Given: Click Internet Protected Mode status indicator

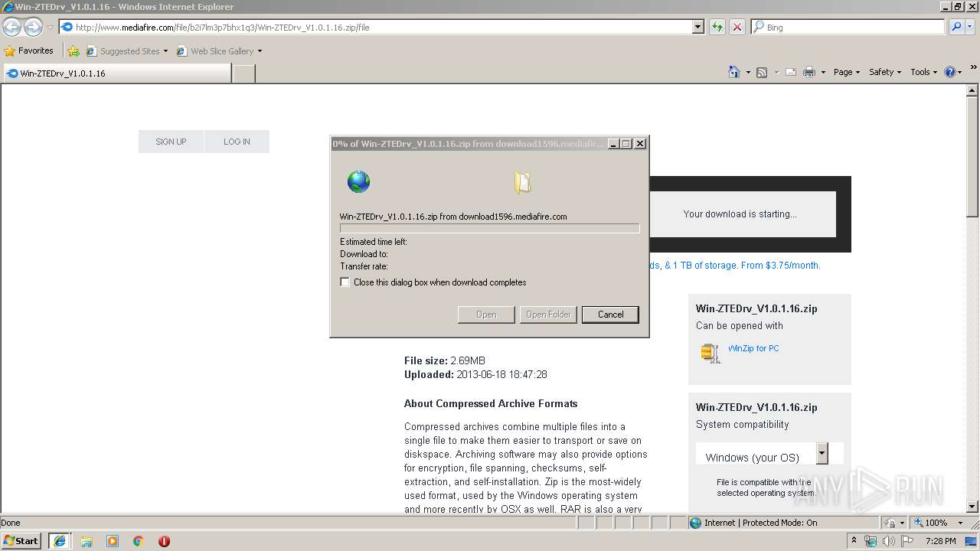Looking at the screenshot, I should (753, 523).
